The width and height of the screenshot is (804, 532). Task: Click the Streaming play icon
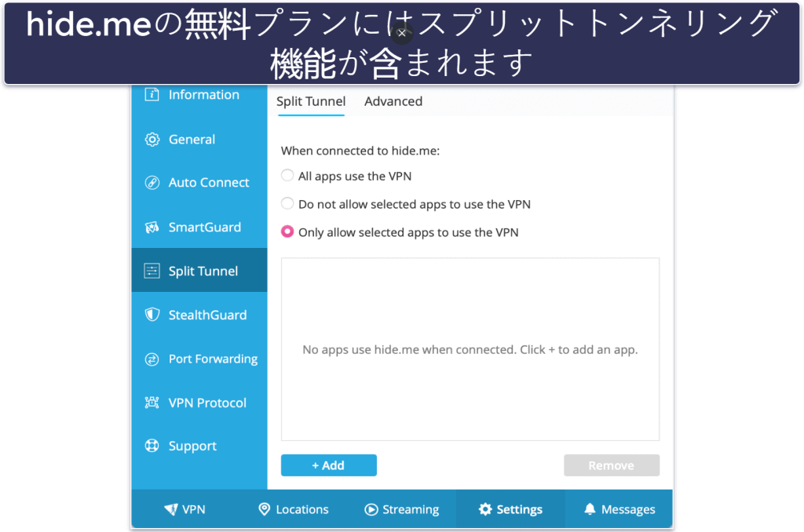click(x=371, y=509)
